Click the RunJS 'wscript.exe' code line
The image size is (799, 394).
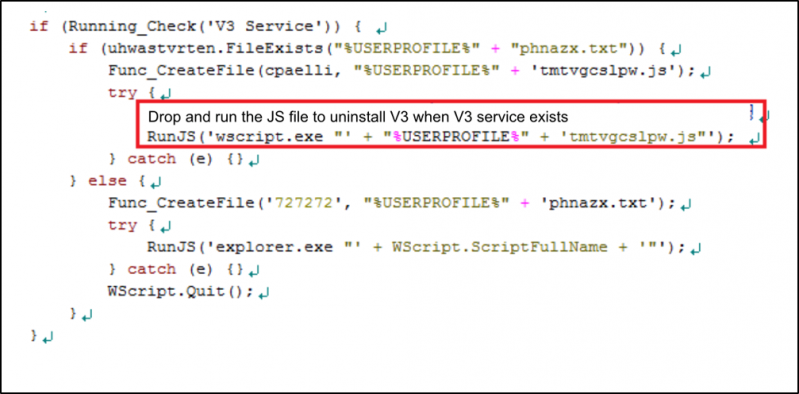[442, 137]
